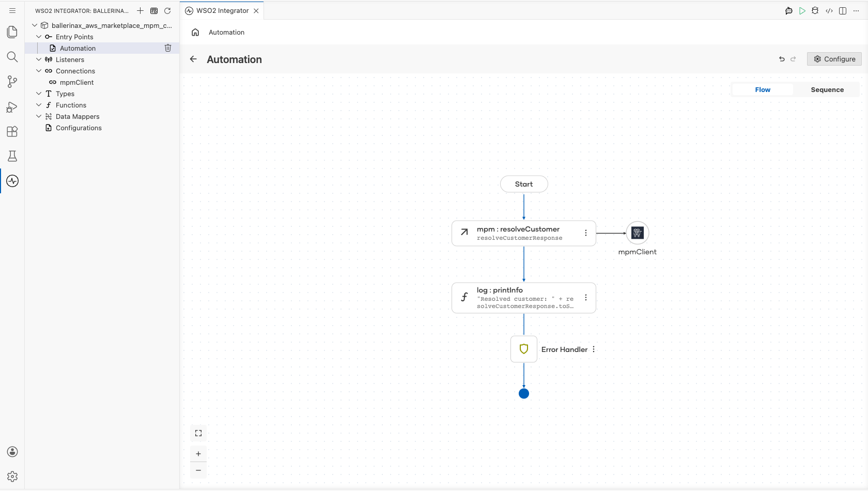Click the panel icon beside the add button
This screenshot has width=868, height=491.
[x=154, y=10]
